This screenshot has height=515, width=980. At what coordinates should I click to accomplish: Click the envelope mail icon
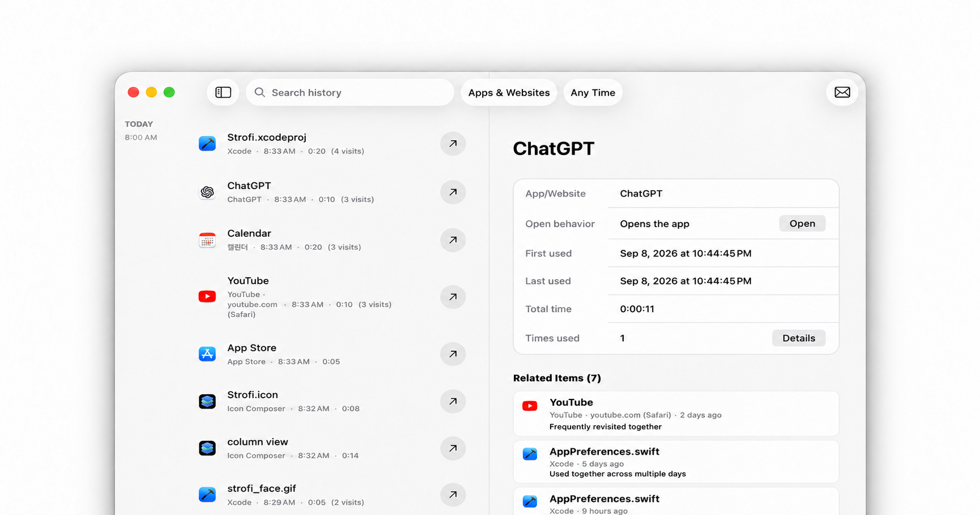pyautogui.click(x=842, y=92)
